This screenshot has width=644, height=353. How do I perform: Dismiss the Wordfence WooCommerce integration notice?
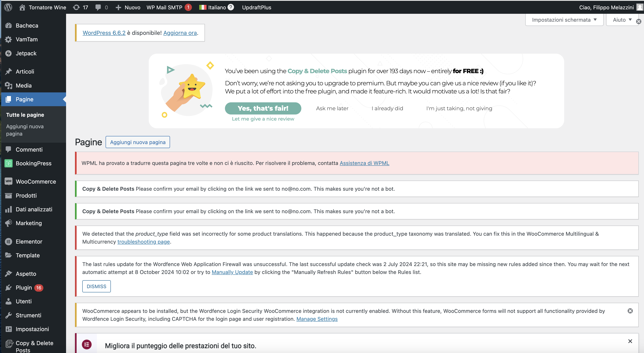point(630,311)
